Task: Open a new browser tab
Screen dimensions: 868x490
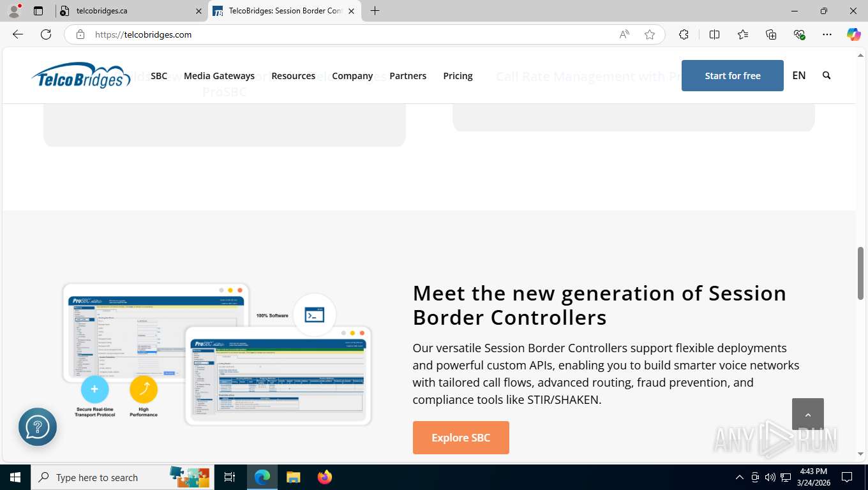Action: point(375,11)
